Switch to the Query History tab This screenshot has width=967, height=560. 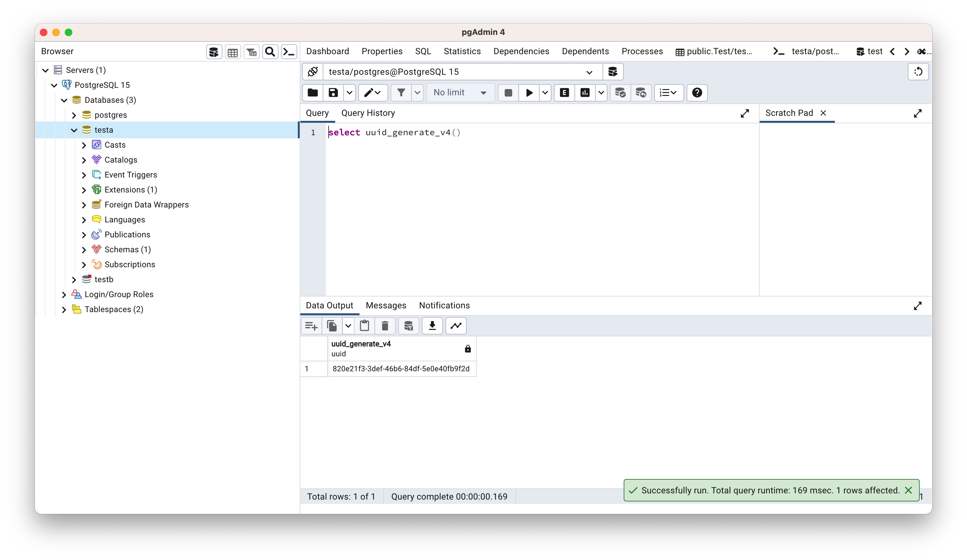tap(368, 113)
